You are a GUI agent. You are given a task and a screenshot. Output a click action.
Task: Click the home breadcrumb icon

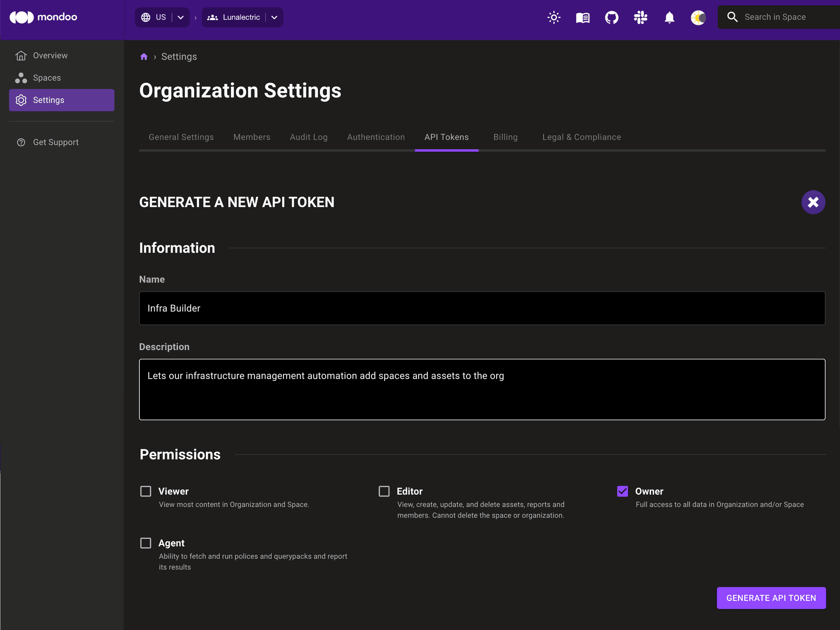[x=143, y=56]
